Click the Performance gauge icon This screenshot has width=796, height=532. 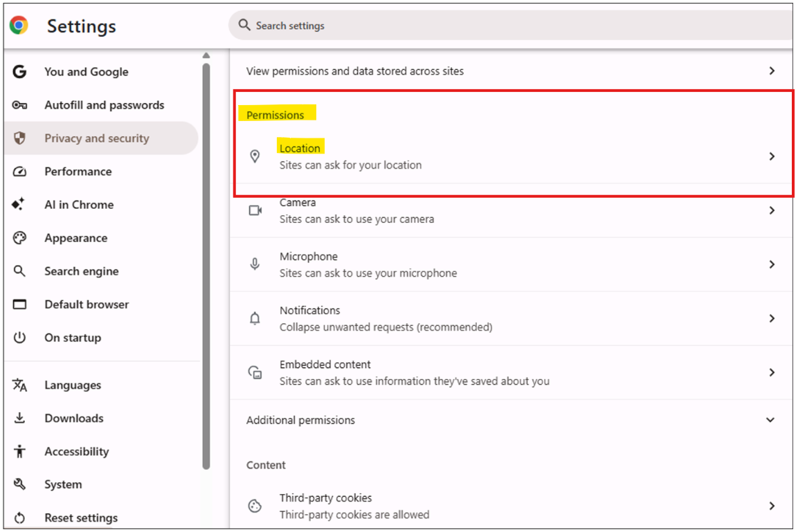pyautogui.click(x=19, y=172)
